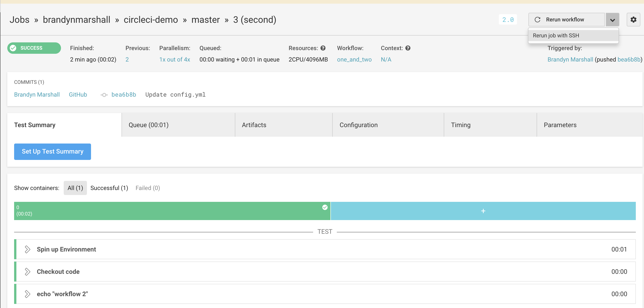
Task: Click the 3 (second) breadcrumb text
Action: pos(255,20)
